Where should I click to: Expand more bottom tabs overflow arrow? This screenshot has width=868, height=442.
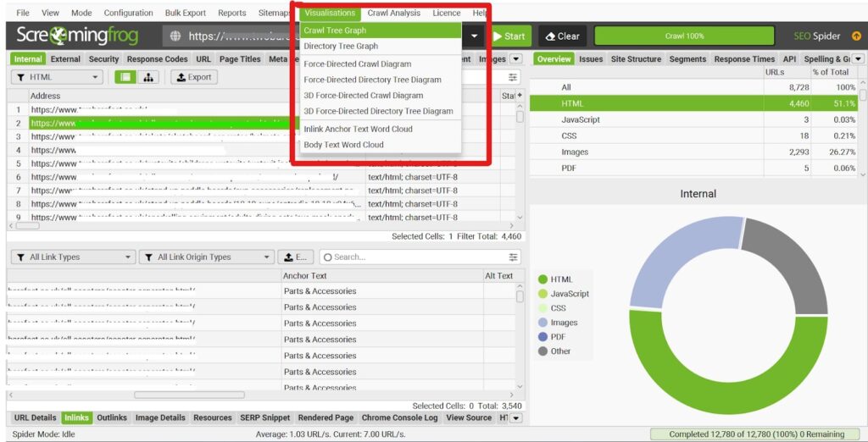coord(516,418)
